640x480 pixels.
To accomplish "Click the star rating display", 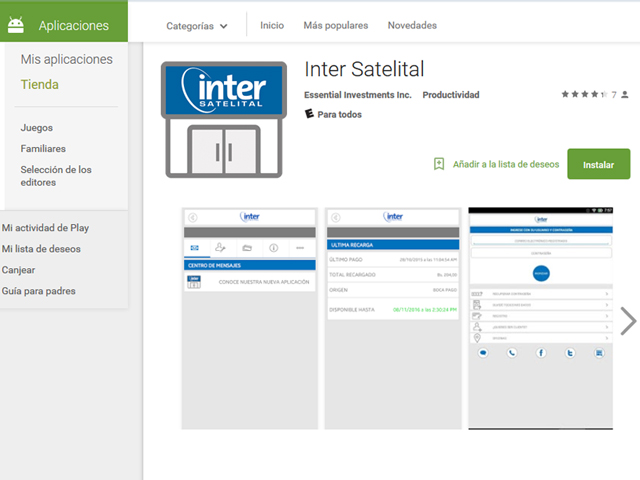I will click(x=584, y=94).
